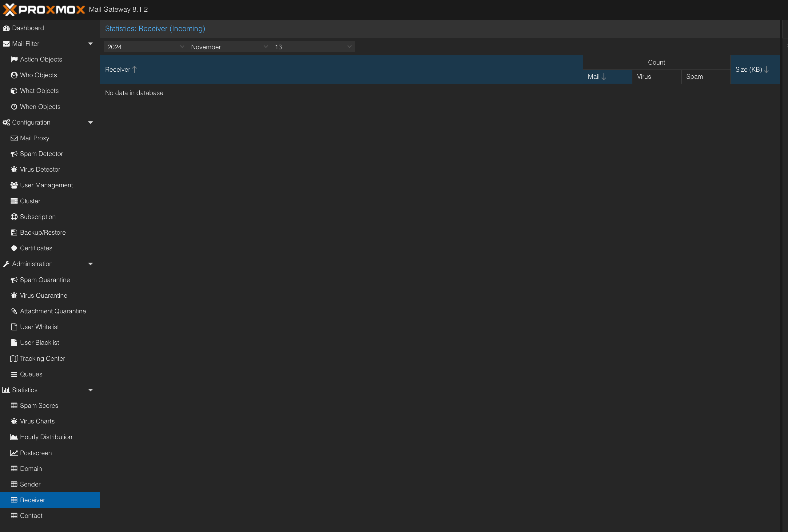The width and height of the screenshot is (788, 532).
Task: Click the Who Objects user icon
Action: (14, 75)
